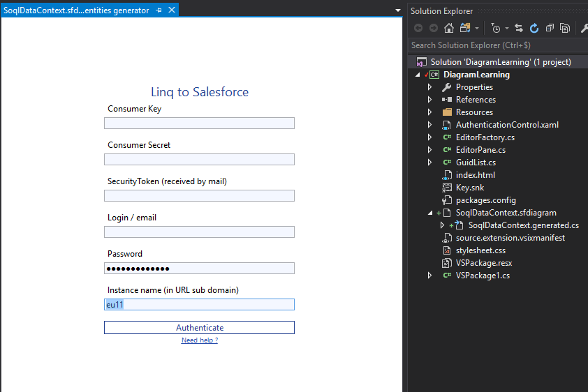The height and width of the screenshot is (392, 588).
Task: Expand the Resources folder
Action: click(x=429, y=112)
